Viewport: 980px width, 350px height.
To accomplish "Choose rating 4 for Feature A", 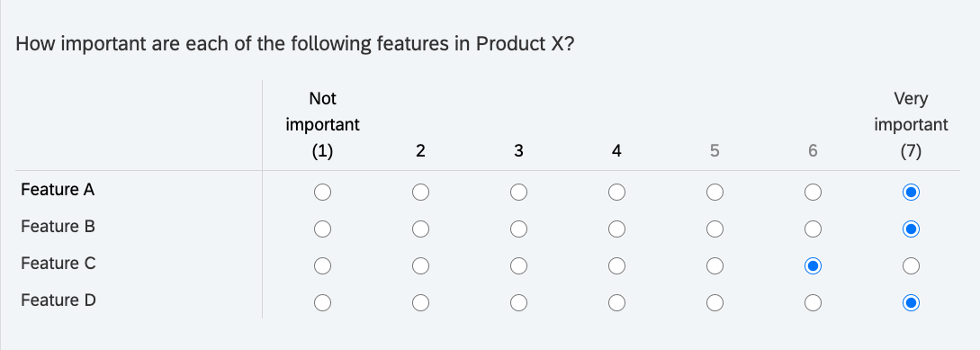I will coord(616,193).
